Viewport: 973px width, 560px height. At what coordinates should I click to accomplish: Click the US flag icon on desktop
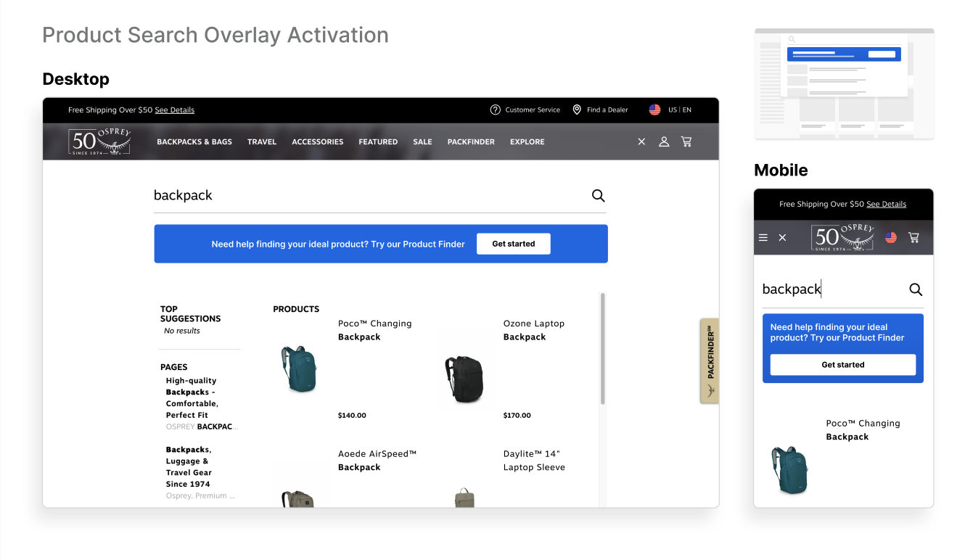(654, 110)
